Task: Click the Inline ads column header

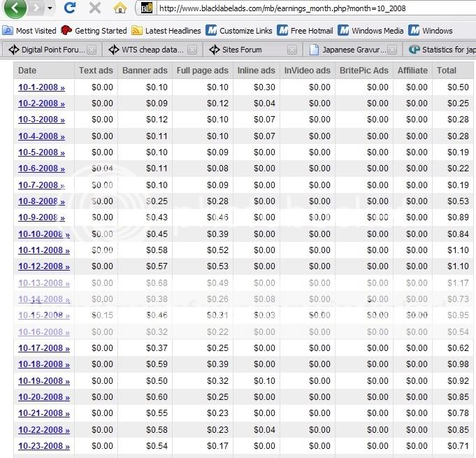Action: pyautogui.click(x=257, y=71)
